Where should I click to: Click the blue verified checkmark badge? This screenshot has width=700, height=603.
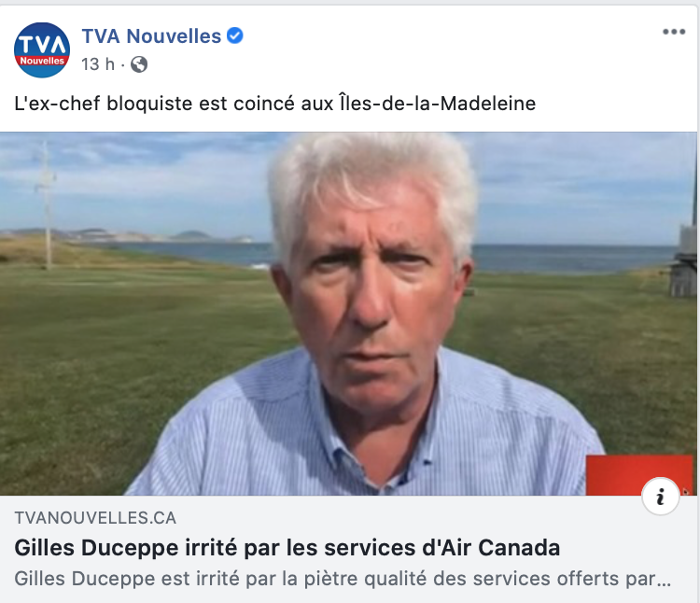(235, 35)
